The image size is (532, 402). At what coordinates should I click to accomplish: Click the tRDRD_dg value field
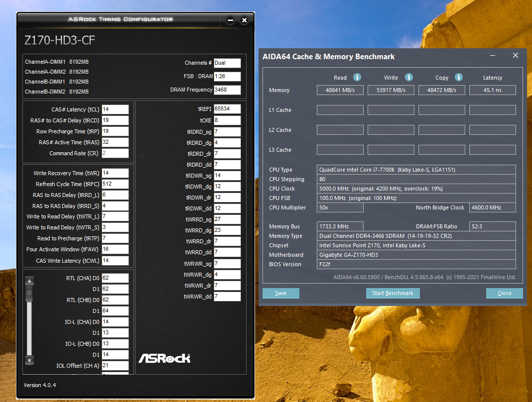point(227,143)
